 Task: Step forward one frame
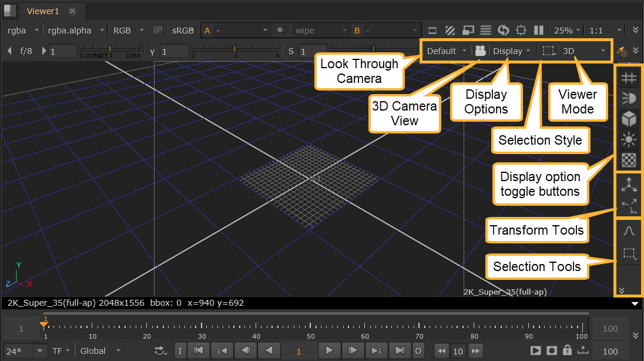[353, 351]
